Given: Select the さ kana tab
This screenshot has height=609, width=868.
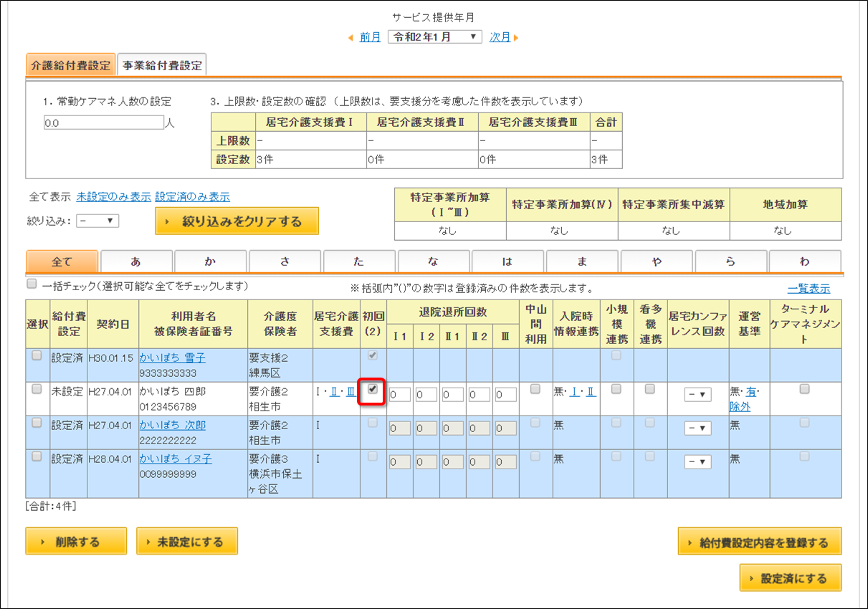Looking at the screenshot, I should tap(285, 262).
